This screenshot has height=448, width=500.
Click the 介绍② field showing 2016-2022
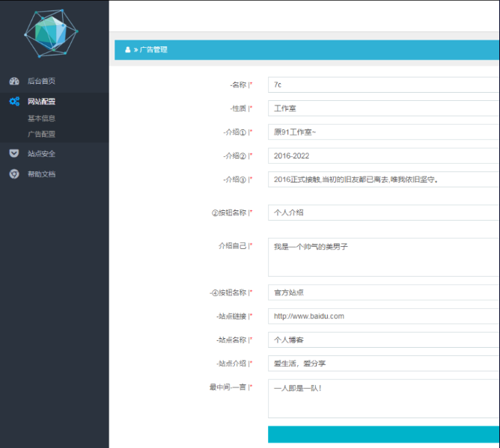tap(383, 156)
